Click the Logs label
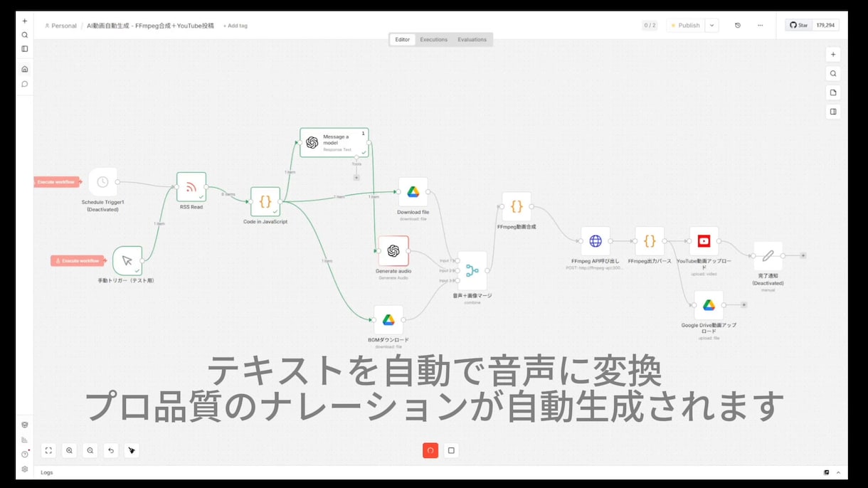 point(47,472)
